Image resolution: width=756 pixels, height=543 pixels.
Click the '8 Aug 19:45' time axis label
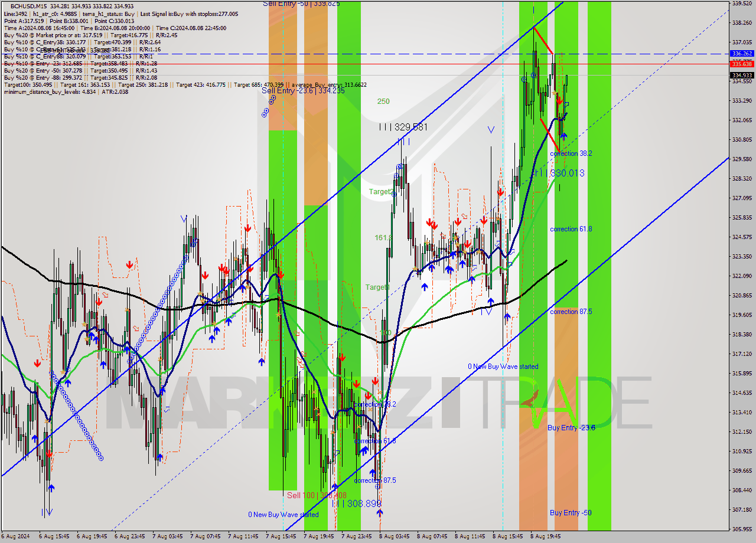point(546,537)
